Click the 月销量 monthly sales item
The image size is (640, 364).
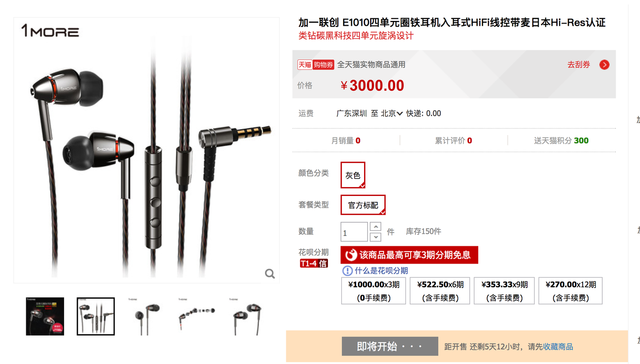coord(346,141)
